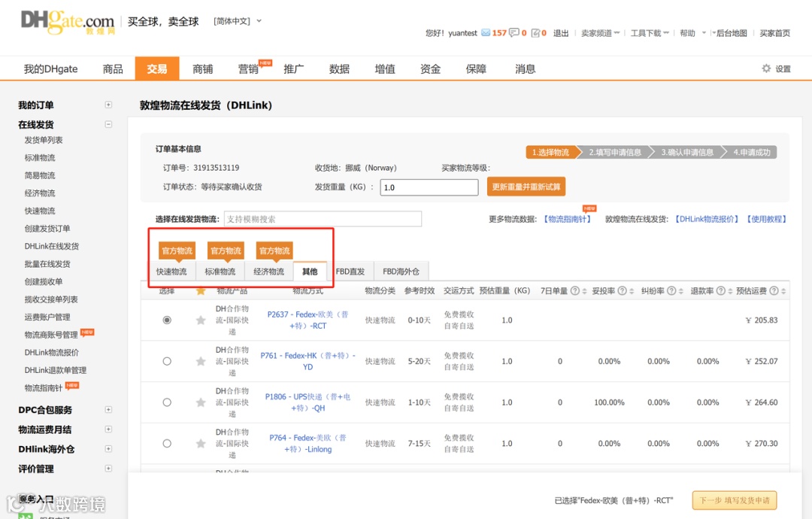The height and width of the screenshot is (519, 812).
Task: Open 发货单列表 in sidebar
Action: [44, 140]
